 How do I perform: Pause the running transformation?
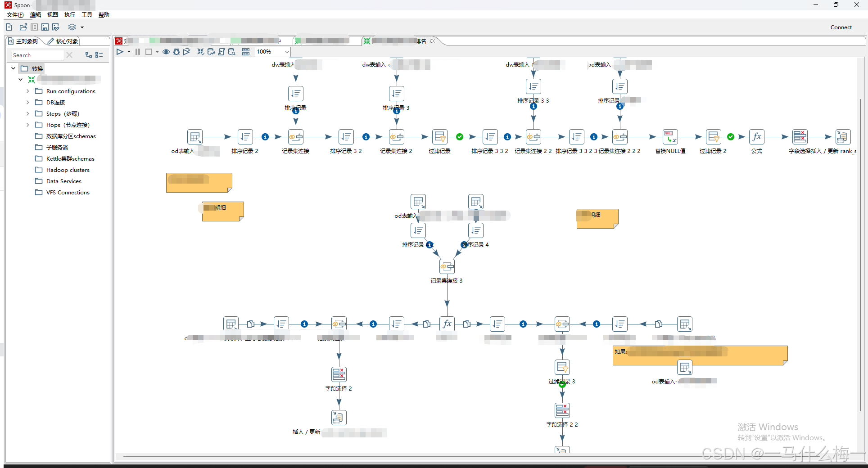click(138, 52)
